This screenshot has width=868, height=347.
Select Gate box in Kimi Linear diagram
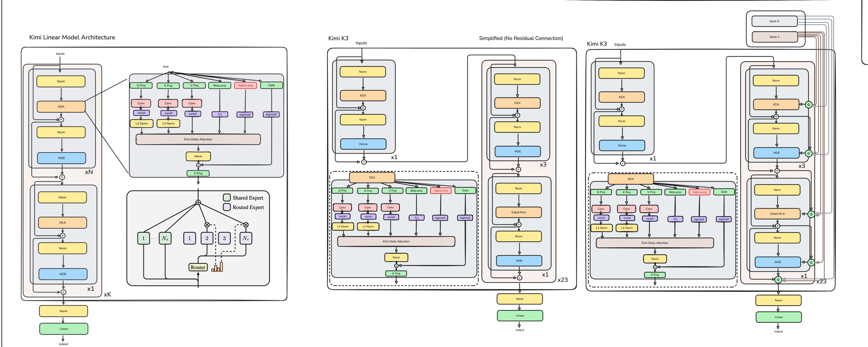pyautogui.click(x=272, y=85)
